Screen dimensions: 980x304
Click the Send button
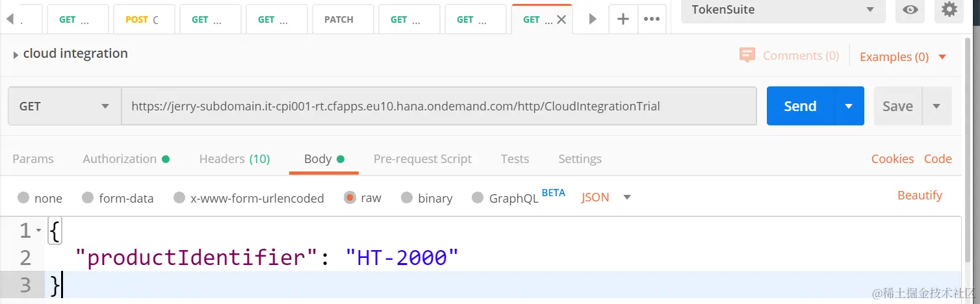point(800,106)
